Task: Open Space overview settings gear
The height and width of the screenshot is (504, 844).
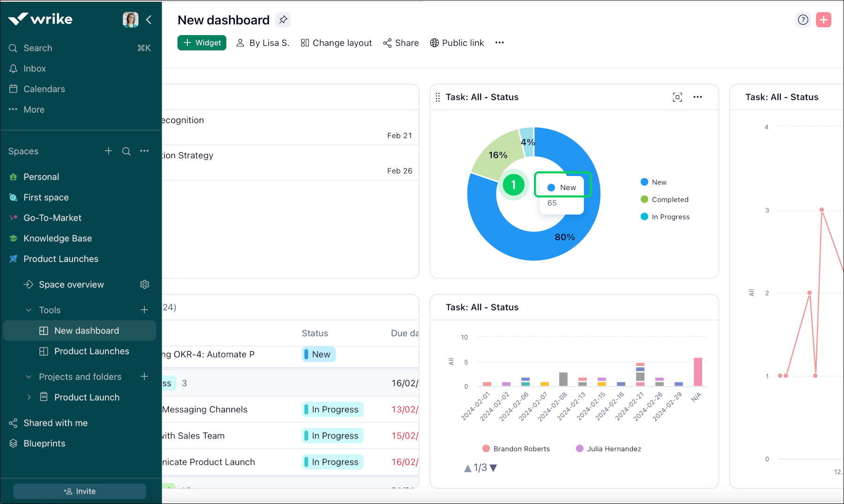Action: click(x=145, y=285)
